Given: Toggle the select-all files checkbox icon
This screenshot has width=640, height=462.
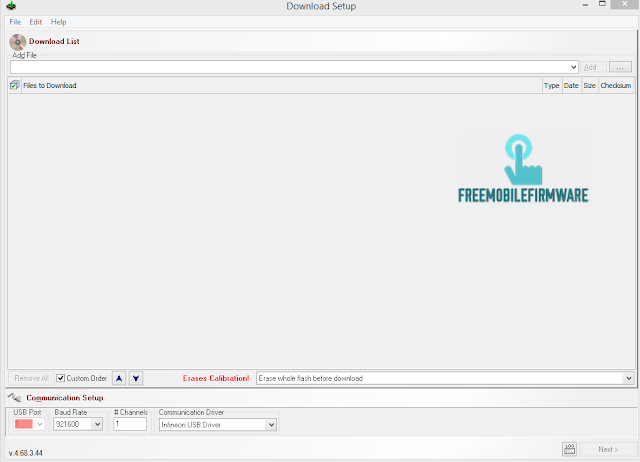Looking at the screenshot, I should click(15, 85).
